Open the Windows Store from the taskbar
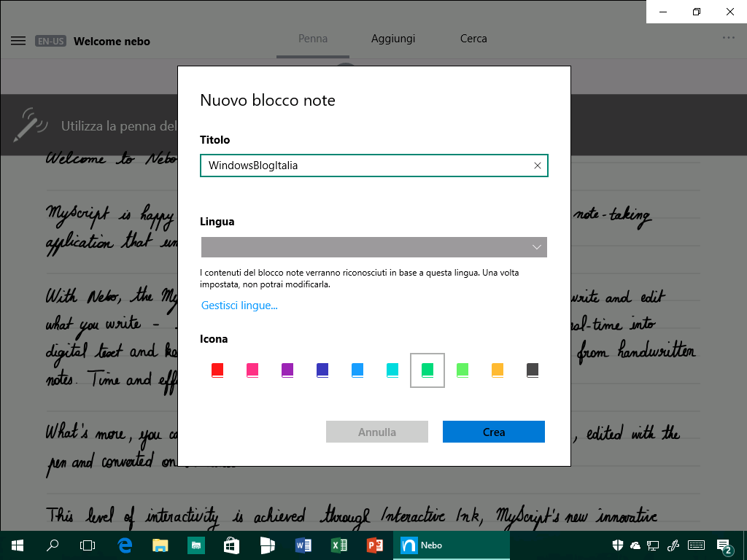 click(x=231, y=545)
